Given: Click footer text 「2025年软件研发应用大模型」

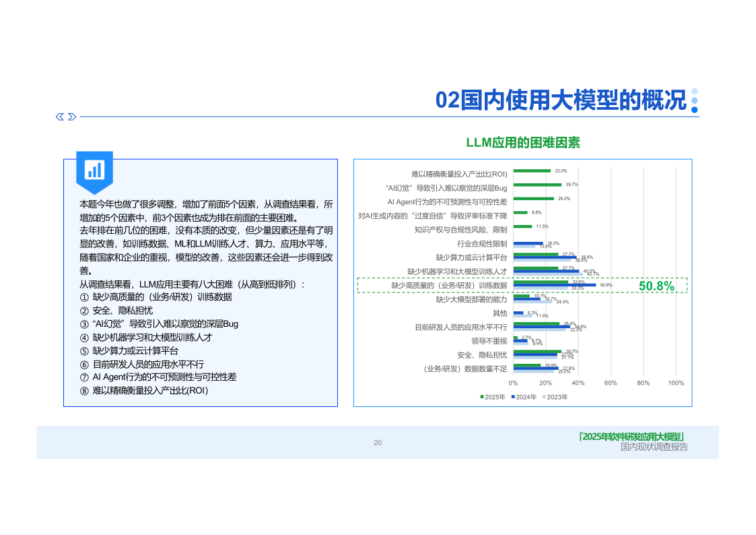Looking at the screenshot, I should 631,437.
